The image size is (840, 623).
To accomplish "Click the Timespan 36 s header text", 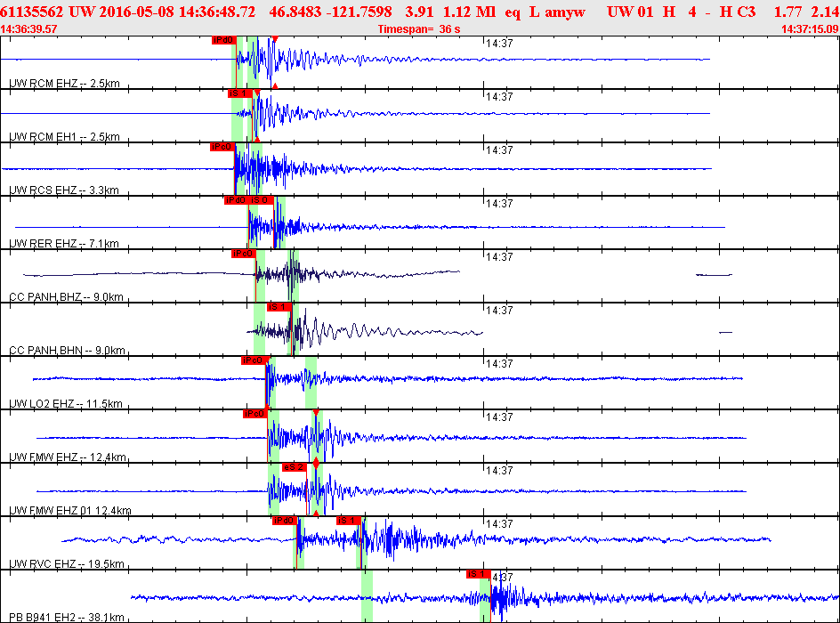I will pyautogui.click(x=419, y=29).
